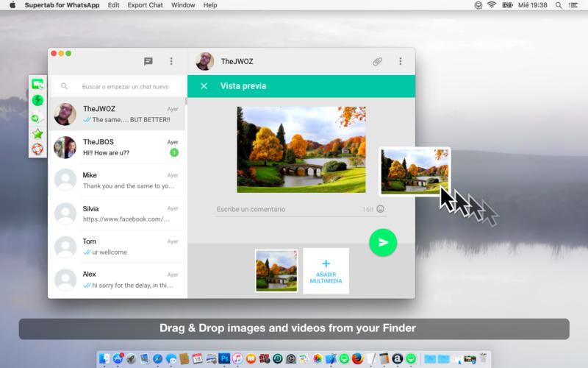
Task: Select the landscape thumbnail in the media strip
Action: (276, 271)
